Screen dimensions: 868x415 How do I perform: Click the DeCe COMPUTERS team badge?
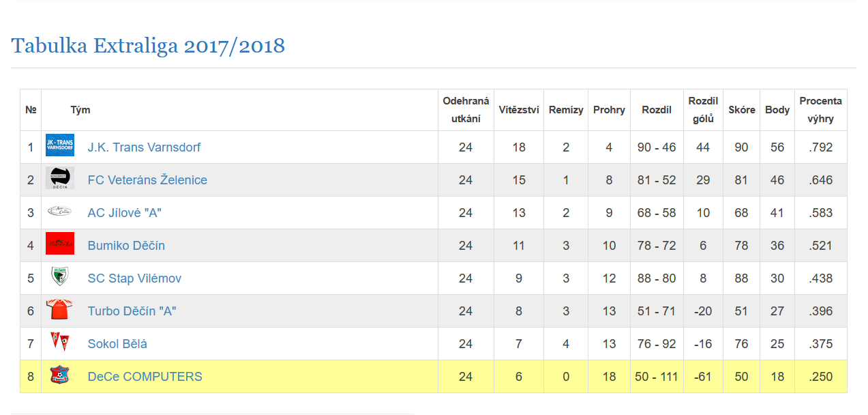(60, 375)
